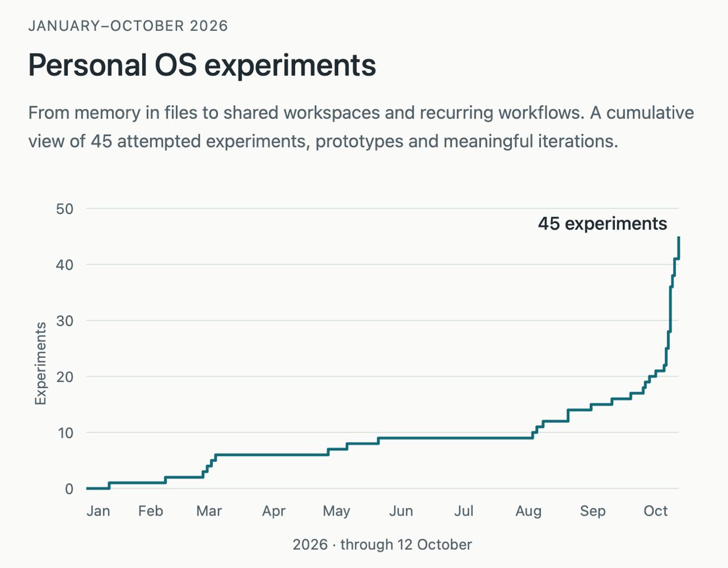Click the 'Feb' x-axis label
This screenshot has width=728, height=568.
pyautogui.click(x=151, y=511)
